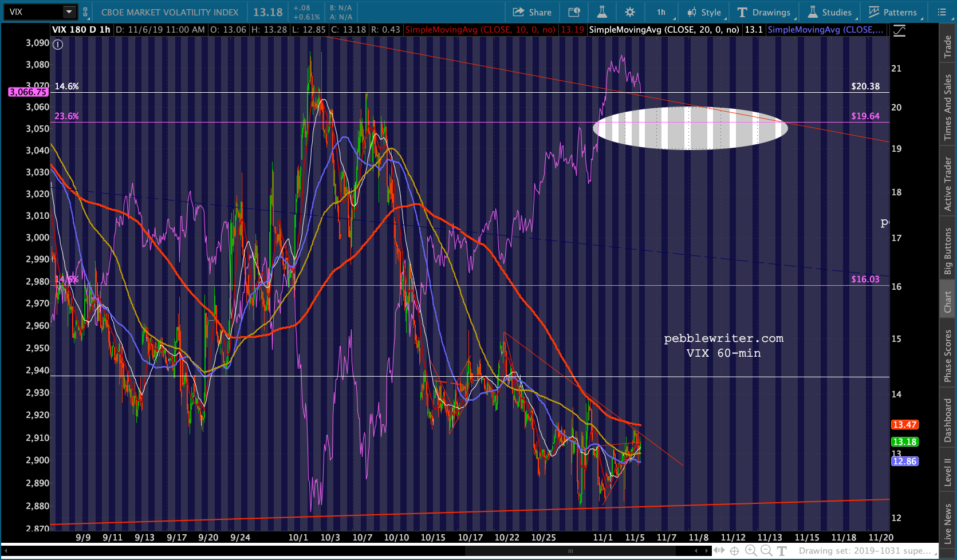The image size is (957, 560).
Task: Click the Share button
Action: tap(532, 12)
